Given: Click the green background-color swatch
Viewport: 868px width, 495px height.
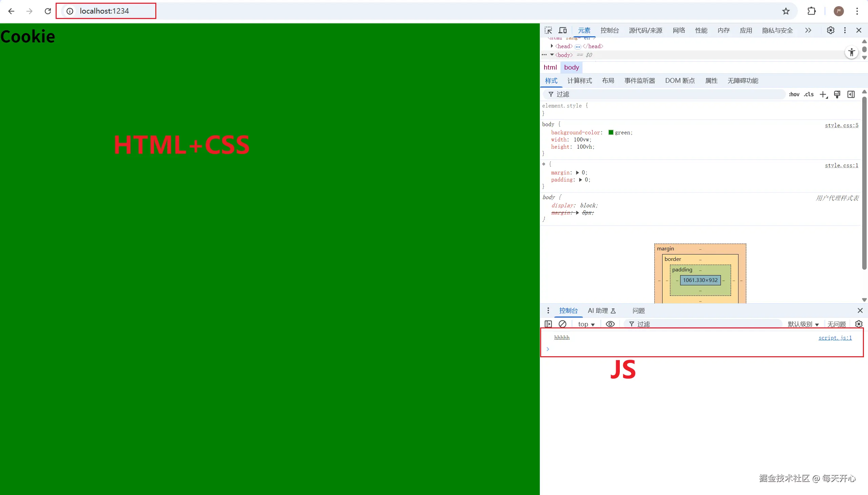Looking at the screenshot, I should coord(611,132).
